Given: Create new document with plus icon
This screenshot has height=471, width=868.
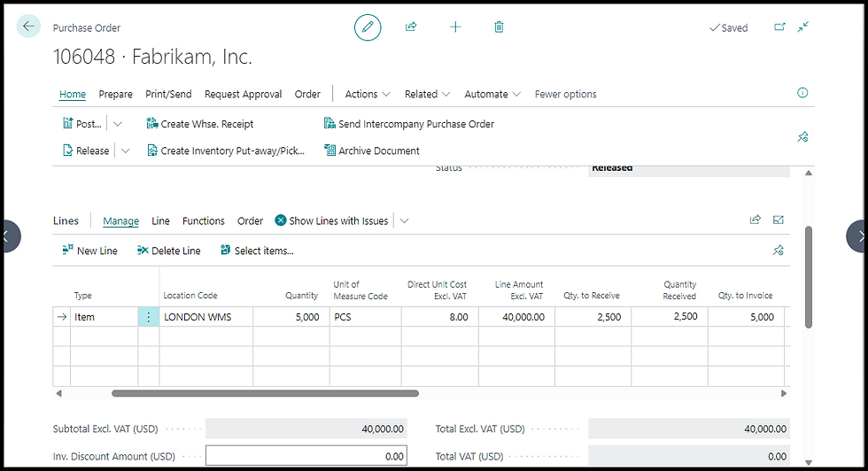Looking at the screenshot, I should [x=455, y=27].
